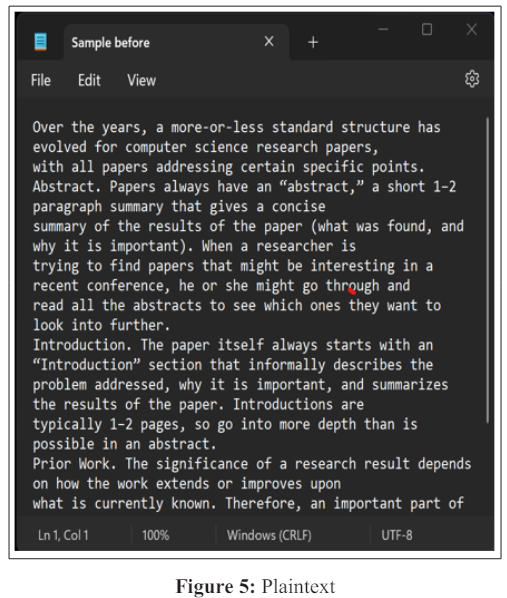
Task: Close the Sample before tab
Action: pyautogui.click(x=269, y=41)
